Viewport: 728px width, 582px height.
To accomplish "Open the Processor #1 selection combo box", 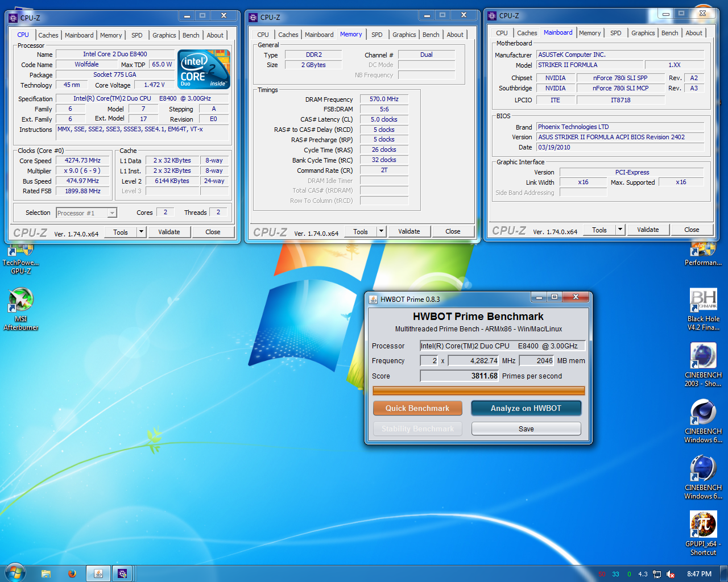I will click(86, 213).
